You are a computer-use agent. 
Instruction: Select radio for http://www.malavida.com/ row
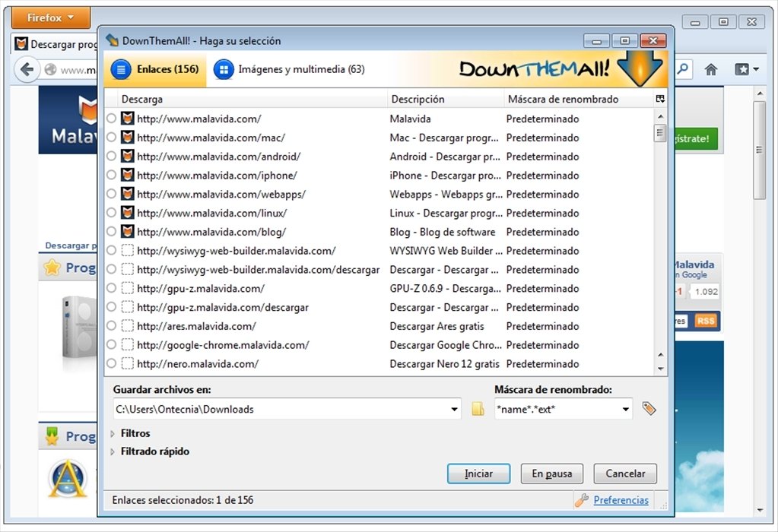[x=112, y=119]
